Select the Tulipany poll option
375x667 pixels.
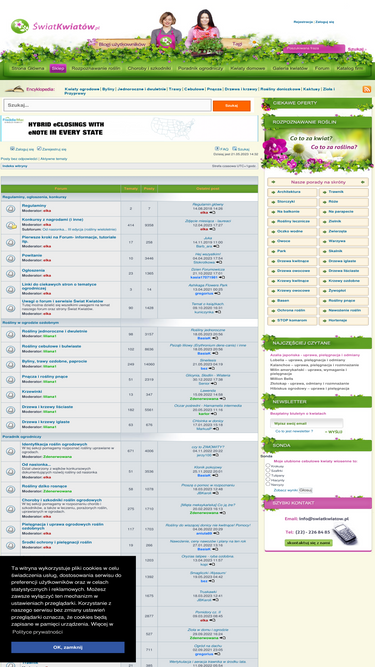(x=267, y=475)
